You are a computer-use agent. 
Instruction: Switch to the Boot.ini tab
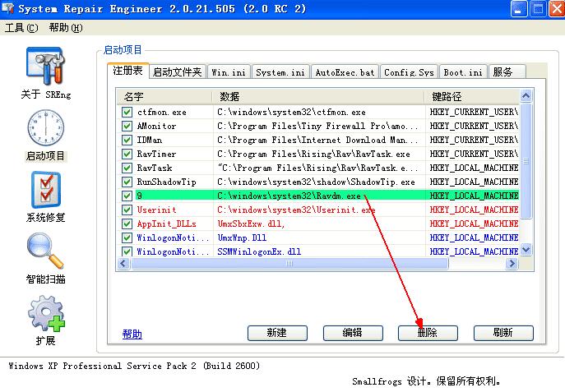pyautogui.click(x=463, y=72)
